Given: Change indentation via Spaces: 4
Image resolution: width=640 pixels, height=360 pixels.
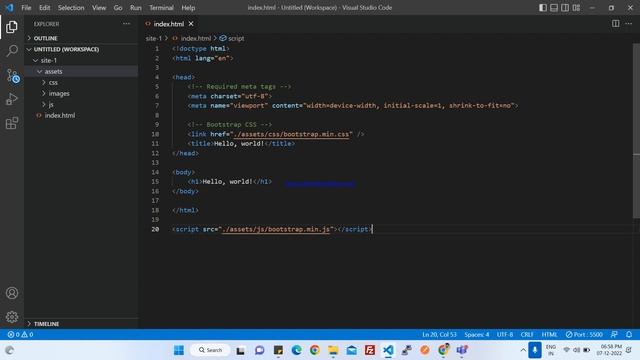Looking at the screenshot, I should (x=476, y=334).
